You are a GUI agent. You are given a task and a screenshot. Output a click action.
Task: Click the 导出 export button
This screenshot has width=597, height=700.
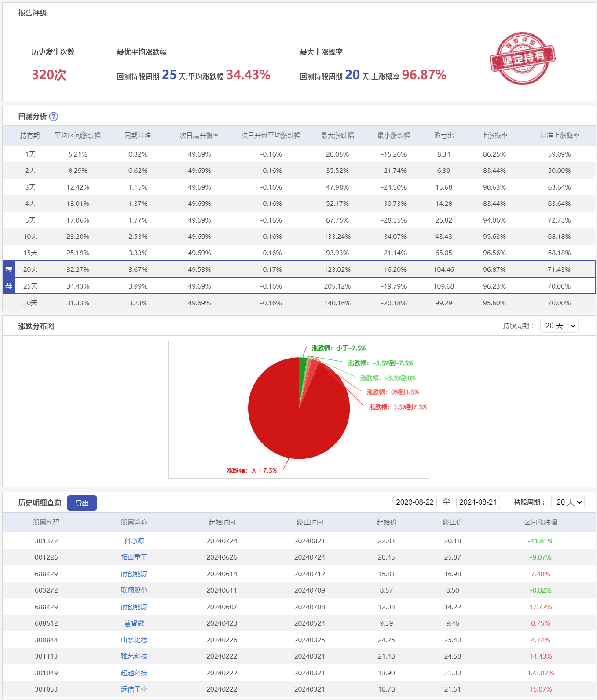pos(82,503)
